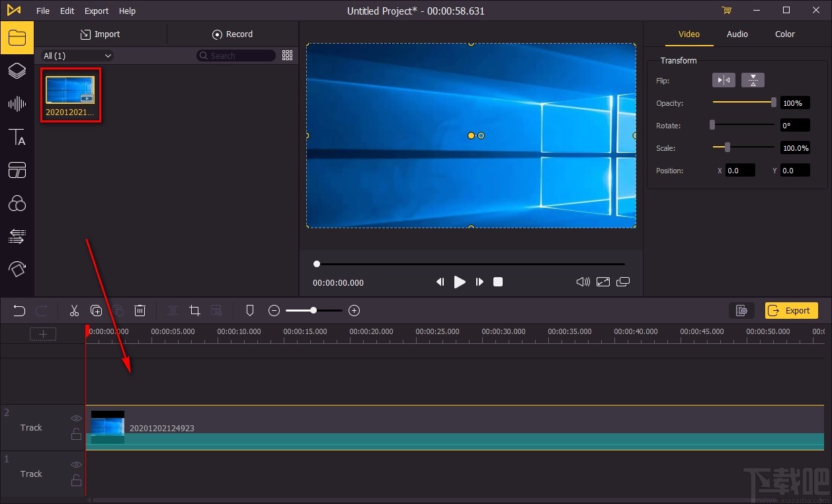
Task: Stop the video playback
Action: click(498, 282)
